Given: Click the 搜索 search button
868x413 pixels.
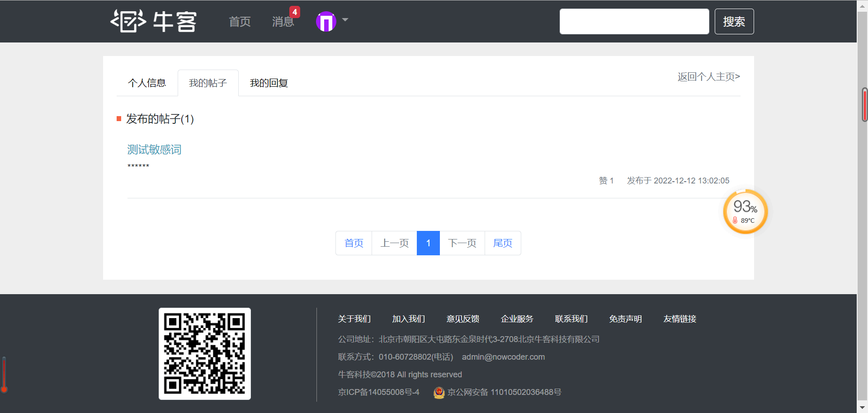Looking at the screenshot, I should click(734, 21).
